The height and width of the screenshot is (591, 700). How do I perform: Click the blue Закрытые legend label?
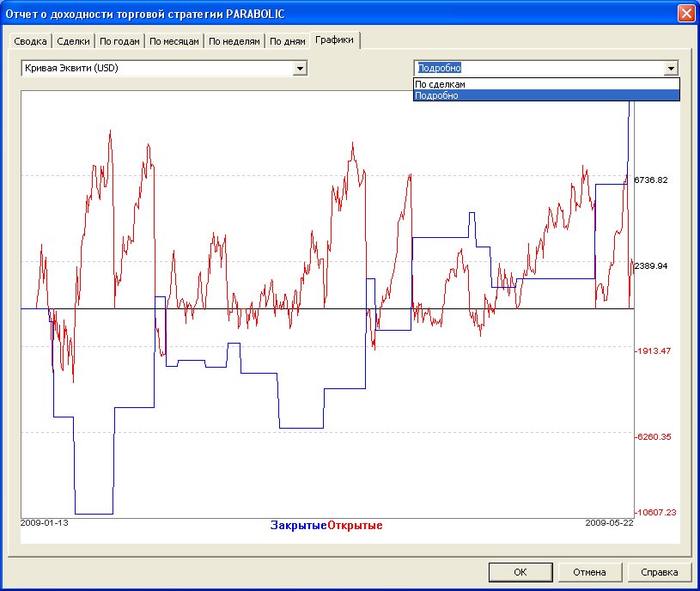tap(298, 526)
